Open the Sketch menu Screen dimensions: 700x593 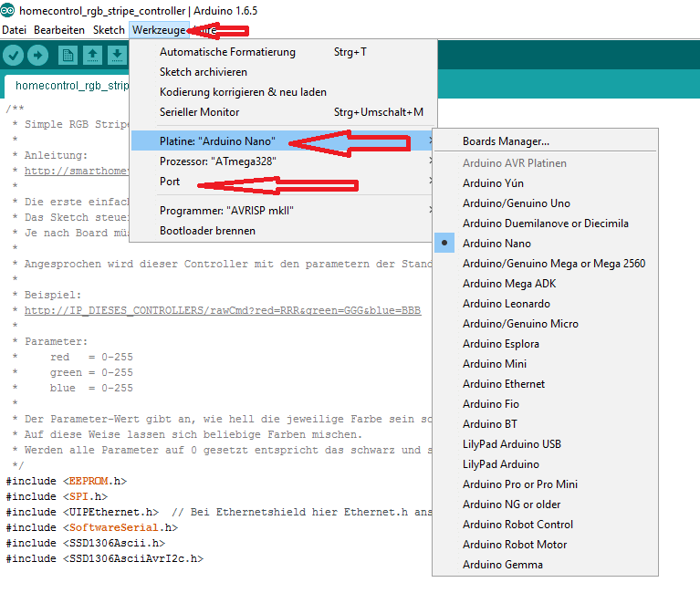109,30
